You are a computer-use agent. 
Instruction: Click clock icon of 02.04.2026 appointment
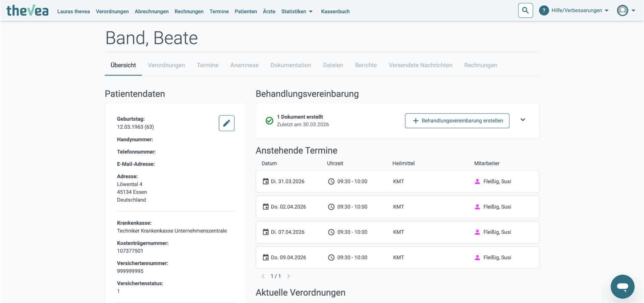[331, 207]
